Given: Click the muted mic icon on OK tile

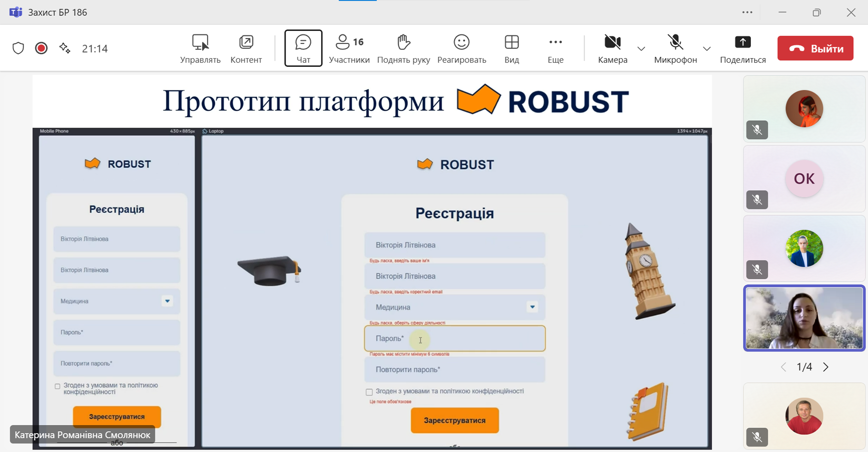Looking at the screenshot, I should (x=757, y=200).
